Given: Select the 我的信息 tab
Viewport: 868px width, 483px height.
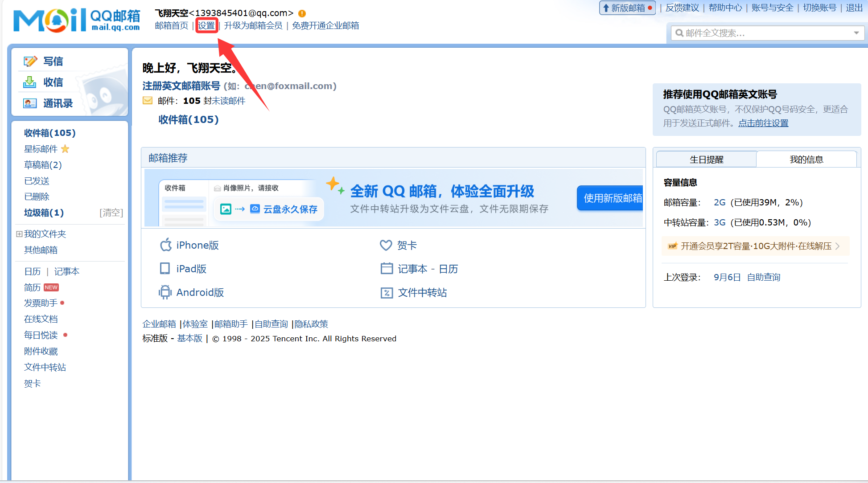Looking at the screenshot, I should tap(806, 160).
